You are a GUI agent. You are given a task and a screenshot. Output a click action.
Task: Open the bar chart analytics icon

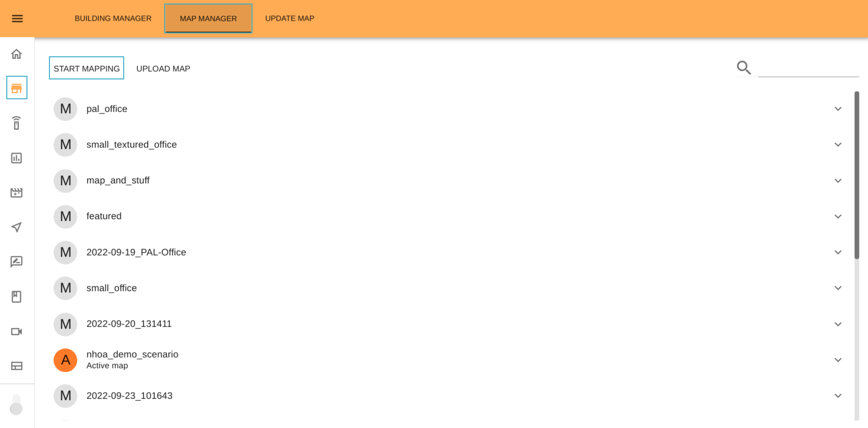17,158
